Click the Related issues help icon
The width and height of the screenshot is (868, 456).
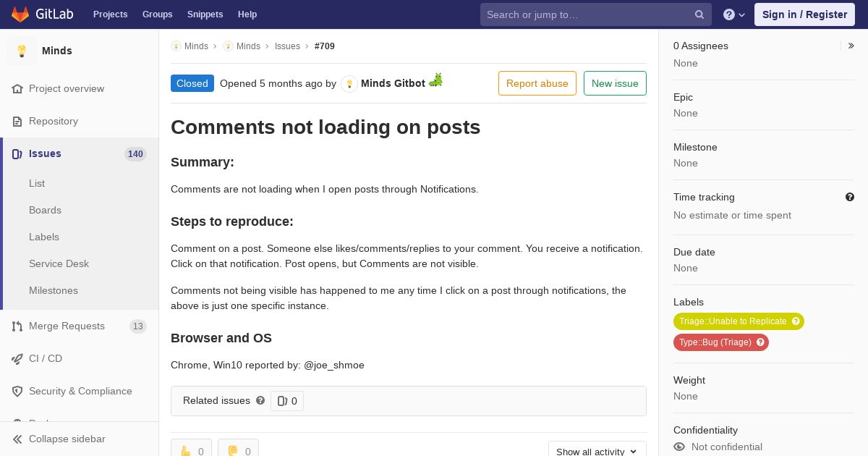tap(260, 400)
